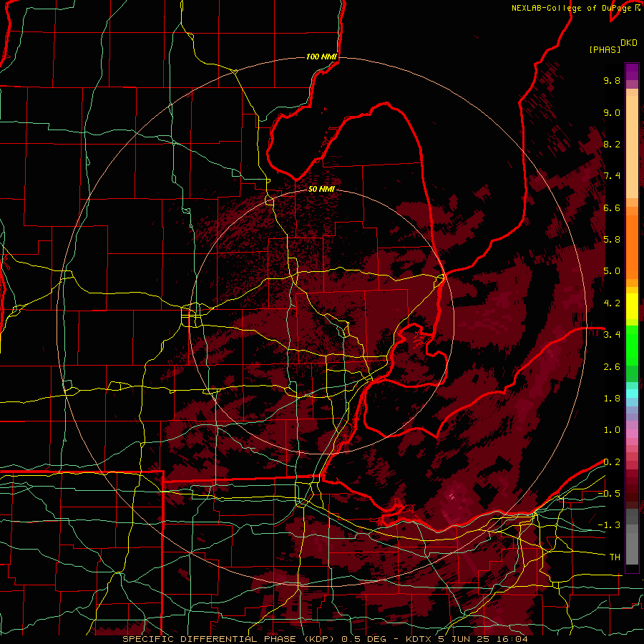Select the 0.2 legend value
This screenshot has width=644, height=644.
click(x=612, y=462)
